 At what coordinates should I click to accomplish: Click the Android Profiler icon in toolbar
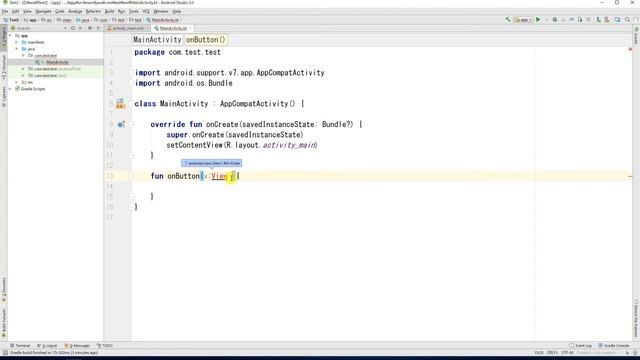coord(571,20)
